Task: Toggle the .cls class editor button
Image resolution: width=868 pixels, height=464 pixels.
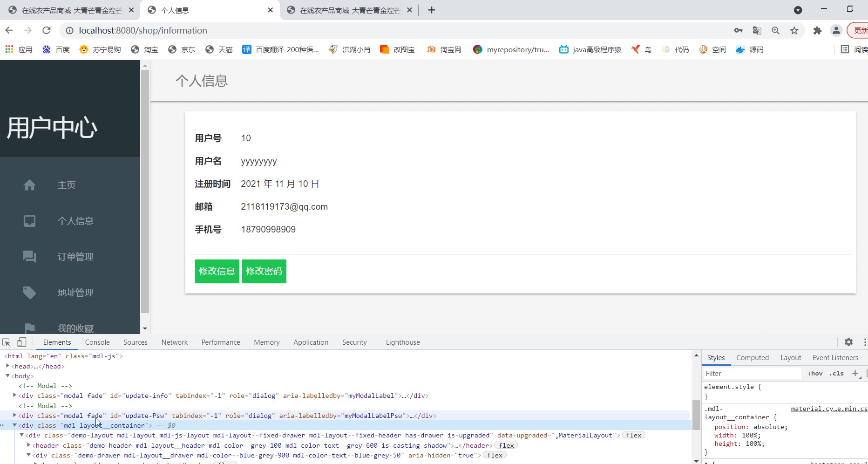Action: click(x=836, y=374)
